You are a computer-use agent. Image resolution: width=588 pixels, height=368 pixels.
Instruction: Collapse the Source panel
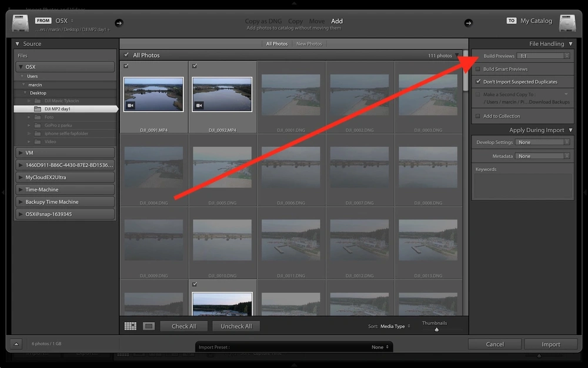coord(17,44)
